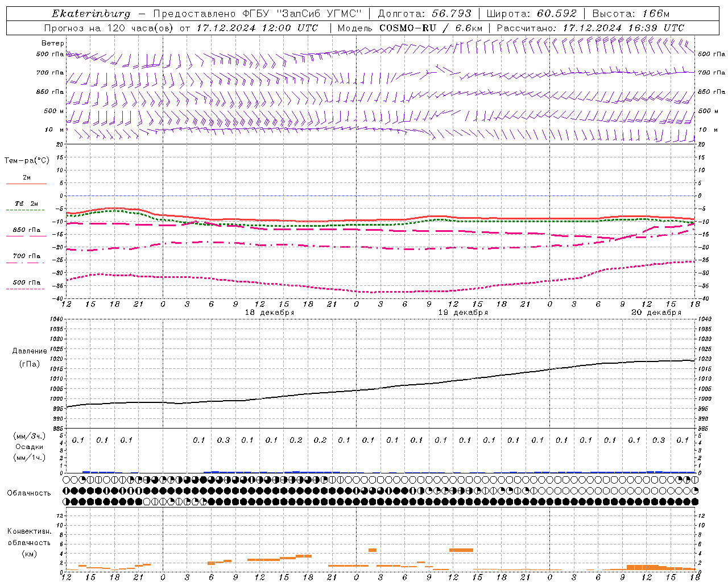Click the Тем-ра(°C) axis title

(x=27, y=161)
